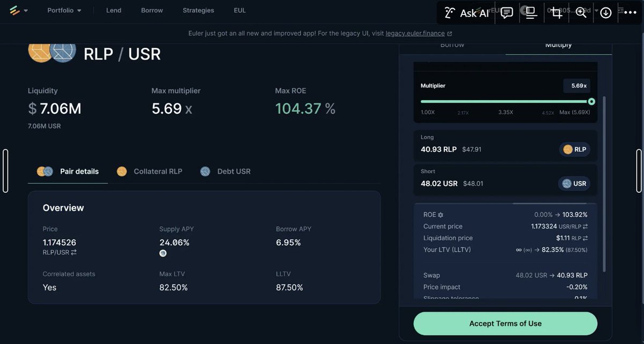Screen dimensions: 644x344
Task: Open the Strategies page
Action: click(198, 10)
